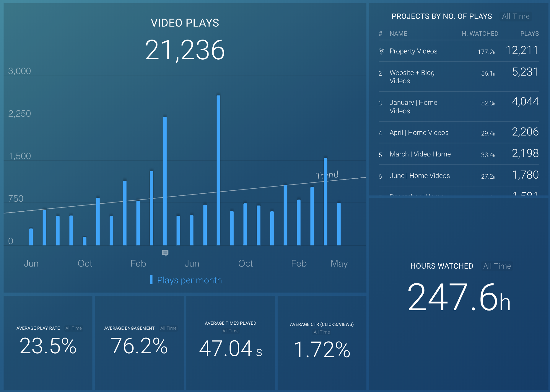Toggle the Plays per month legend marker
The height and width of the screenshot is (392, 550).
click(x=151, y=280)
